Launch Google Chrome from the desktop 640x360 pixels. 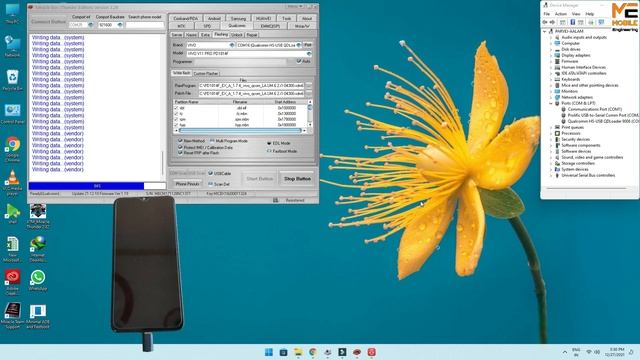tap(12, 149)
